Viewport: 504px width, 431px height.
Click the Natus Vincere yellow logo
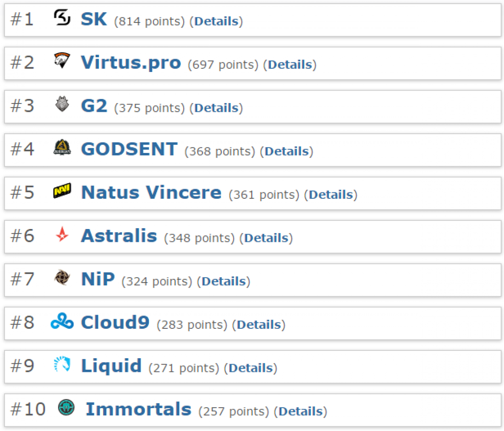(x=62, y=191)
